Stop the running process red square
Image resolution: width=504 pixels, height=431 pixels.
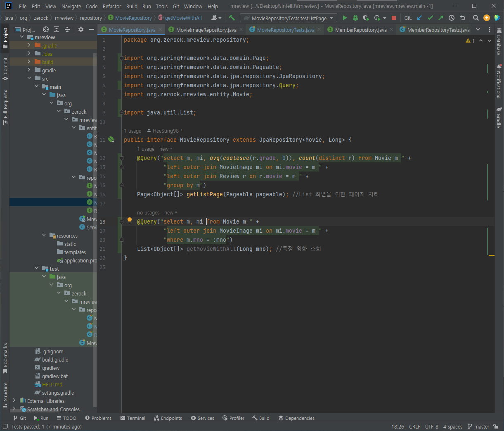(394, 18)
